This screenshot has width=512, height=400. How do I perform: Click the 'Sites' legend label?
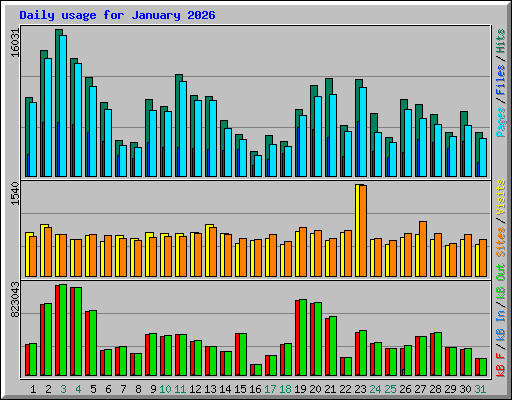501,242
